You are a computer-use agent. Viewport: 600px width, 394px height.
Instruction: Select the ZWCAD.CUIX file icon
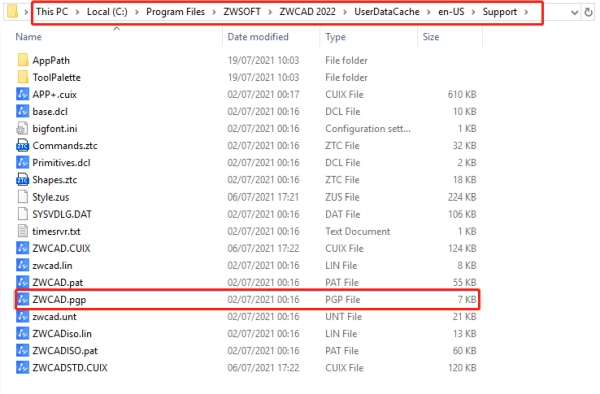(23, 248)
